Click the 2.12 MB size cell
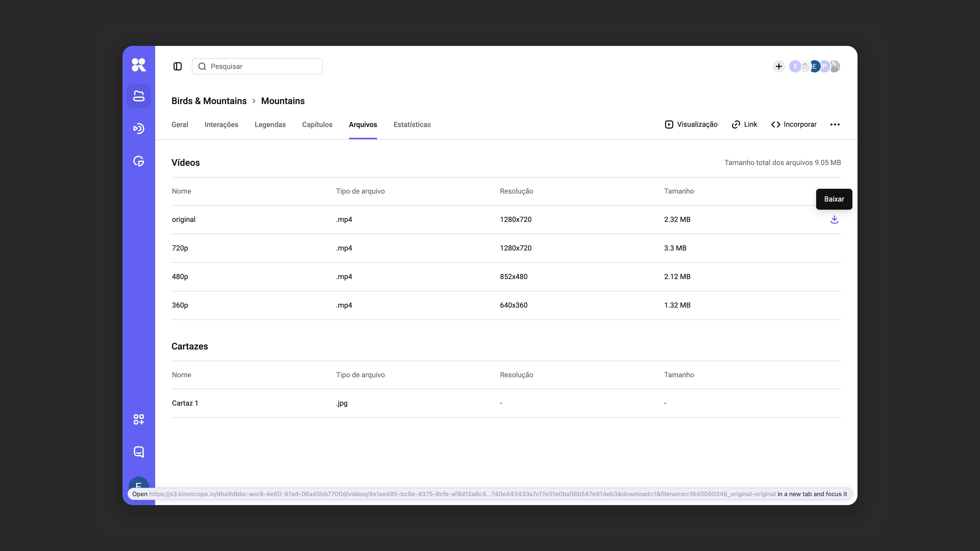The image size is (980, 551). point(677,277)
